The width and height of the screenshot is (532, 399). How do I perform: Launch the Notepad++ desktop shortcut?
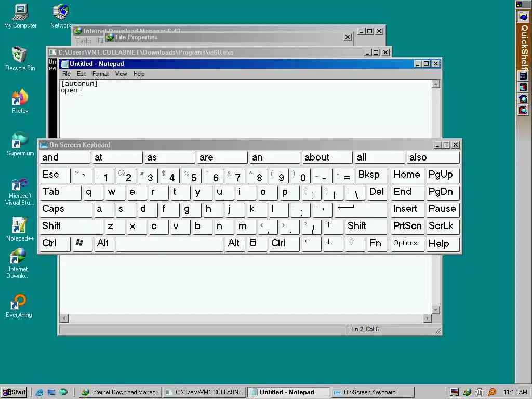pyautogui.click(x=20, y=229)
